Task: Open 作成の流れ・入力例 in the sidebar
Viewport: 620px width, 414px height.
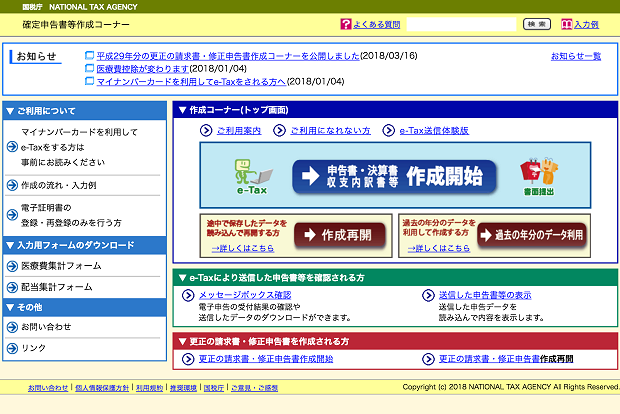Action: [59, 185]
